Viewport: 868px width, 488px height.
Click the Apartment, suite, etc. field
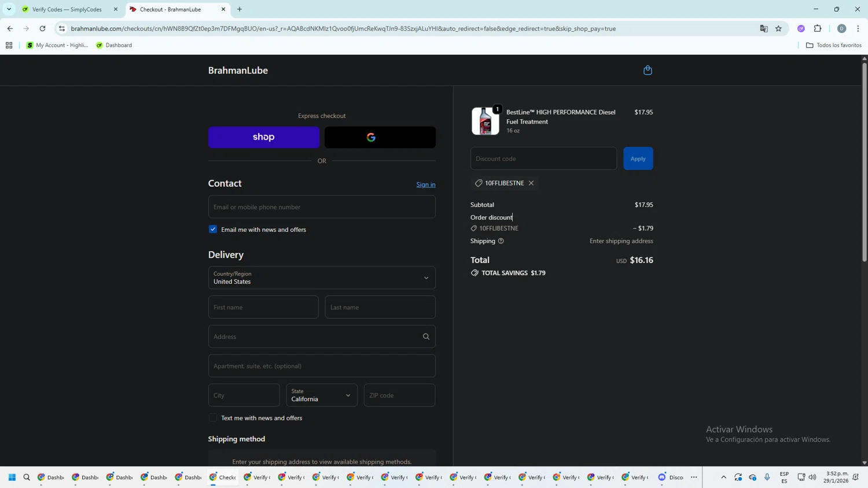[x=322, y=366]
